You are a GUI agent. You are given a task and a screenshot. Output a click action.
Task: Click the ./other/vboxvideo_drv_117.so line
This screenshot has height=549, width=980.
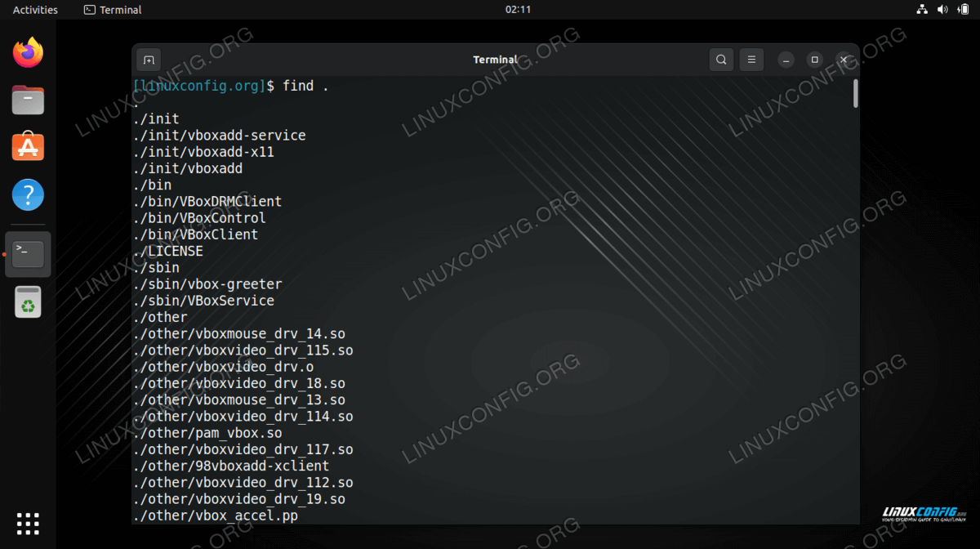243,449
